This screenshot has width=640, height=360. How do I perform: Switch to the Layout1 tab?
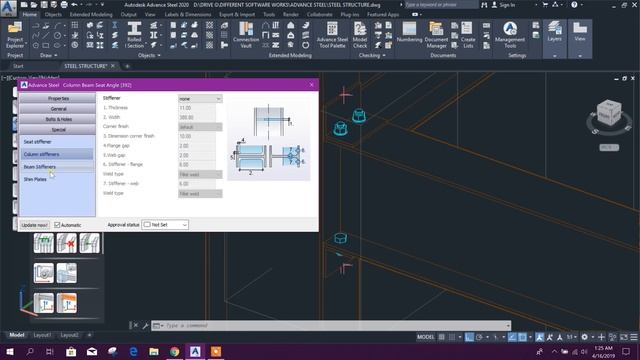point(42,335)
